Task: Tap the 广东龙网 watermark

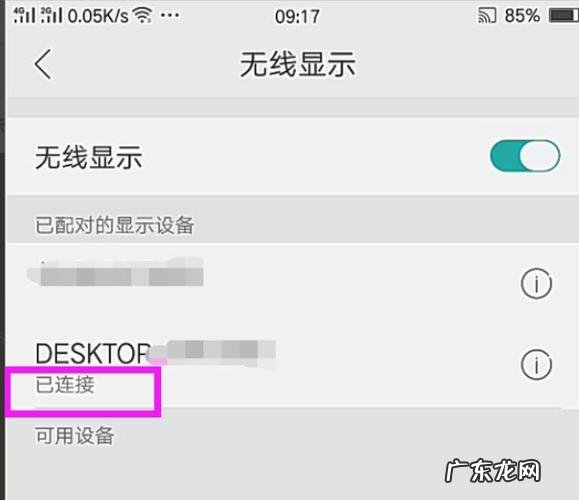Action: (x=493, y=471)
